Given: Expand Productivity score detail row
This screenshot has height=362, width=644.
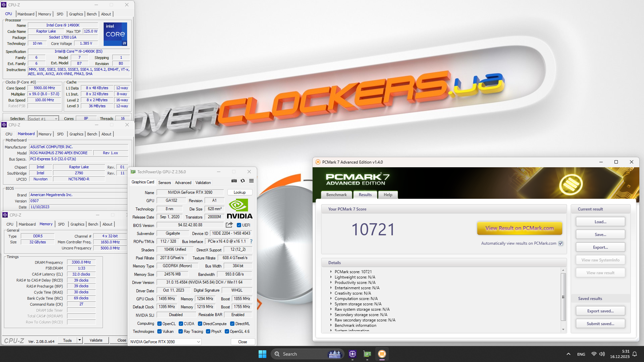Looking at the screenshot, I should click(331, 283).
